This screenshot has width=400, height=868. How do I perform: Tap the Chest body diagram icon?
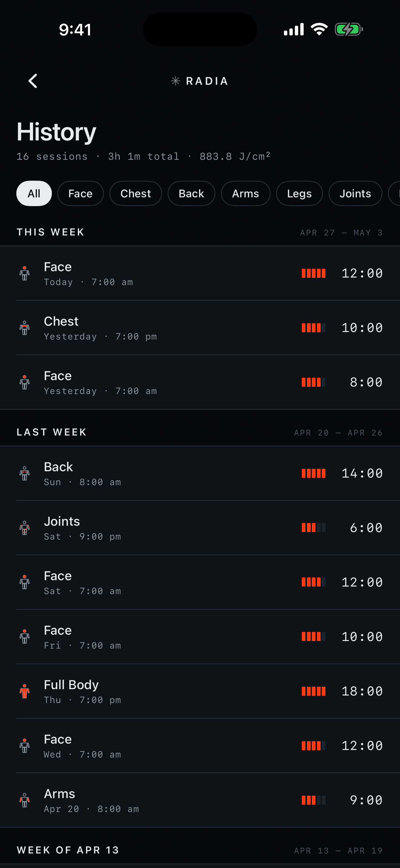[25, 328]
